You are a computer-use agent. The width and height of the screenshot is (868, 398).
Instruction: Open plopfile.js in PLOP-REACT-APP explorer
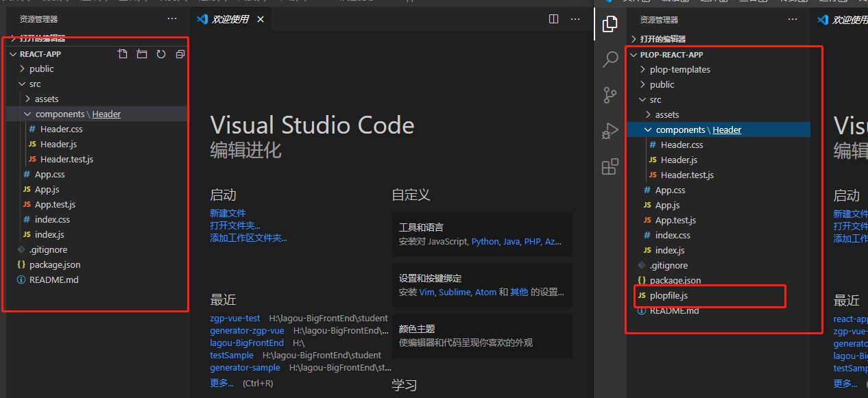668,295
